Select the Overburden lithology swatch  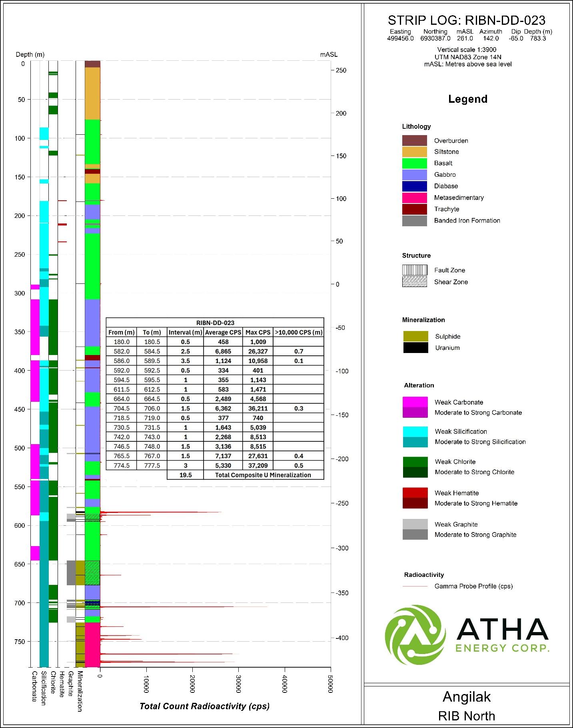pyautogui.click(x=415, y=140)
